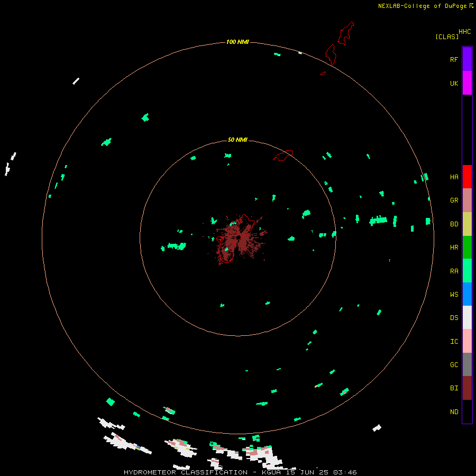Click the BI legend label

pos(454,388)
